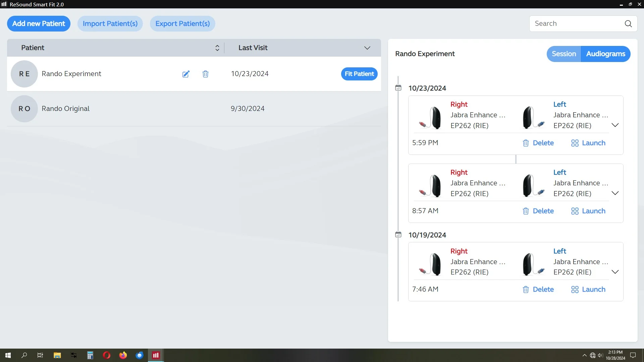Viewport: 644px width, 362px height.
Task: Open Windows Start menu
Action: point(8,355)
